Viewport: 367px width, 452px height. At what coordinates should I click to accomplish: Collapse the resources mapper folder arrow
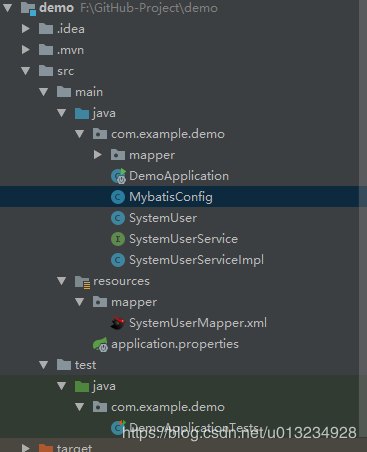pos(80,302)
